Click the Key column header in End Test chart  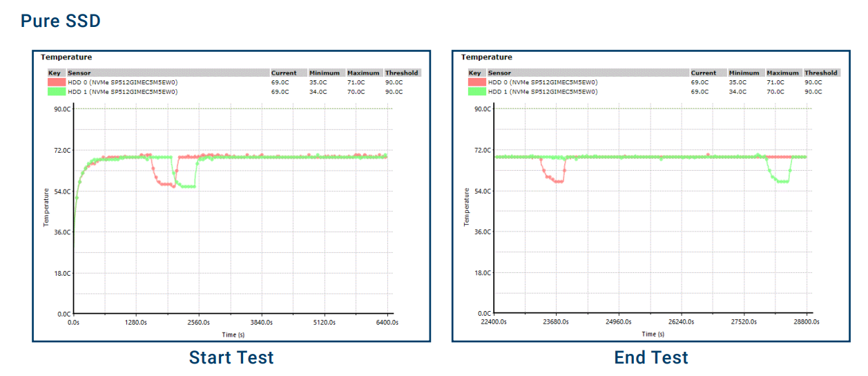tap(474, 73)
